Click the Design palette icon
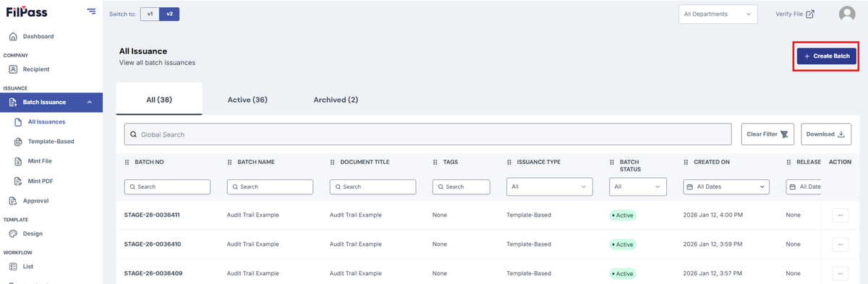The image size is (868, 284). (13, 233)
